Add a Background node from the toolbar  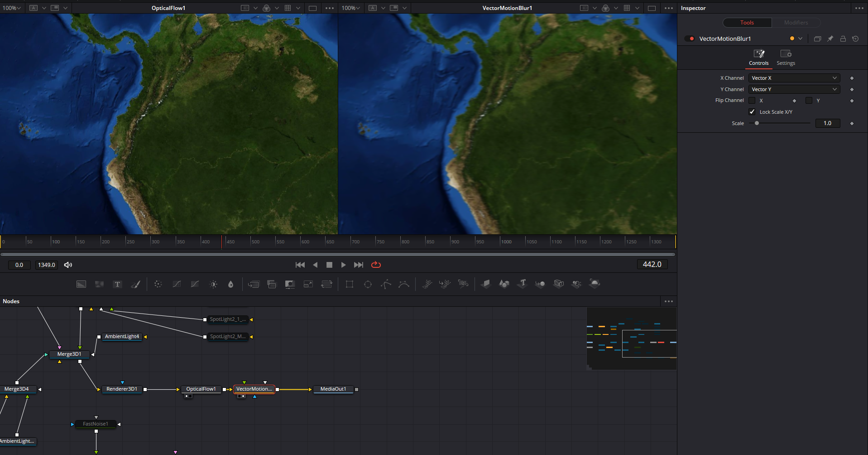point(81,284)
